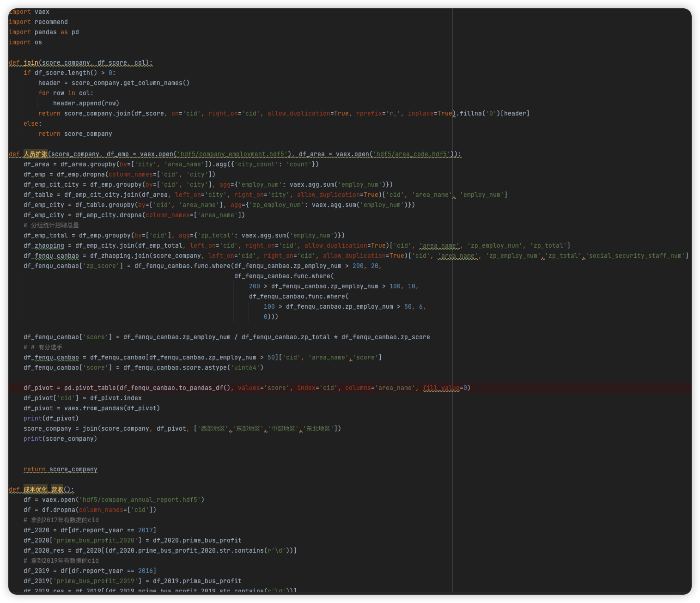Click the comment '# 分组统计招聘总量'
Viewport: 700px width, 603px height.
(51, 225)
